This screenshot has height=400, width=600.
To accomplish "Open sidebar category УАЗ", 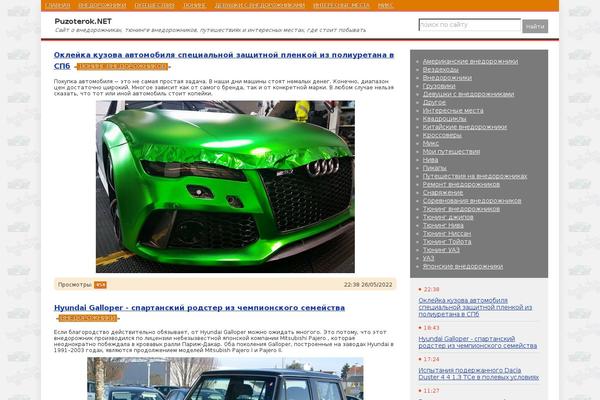I will [x=428, y=258].
